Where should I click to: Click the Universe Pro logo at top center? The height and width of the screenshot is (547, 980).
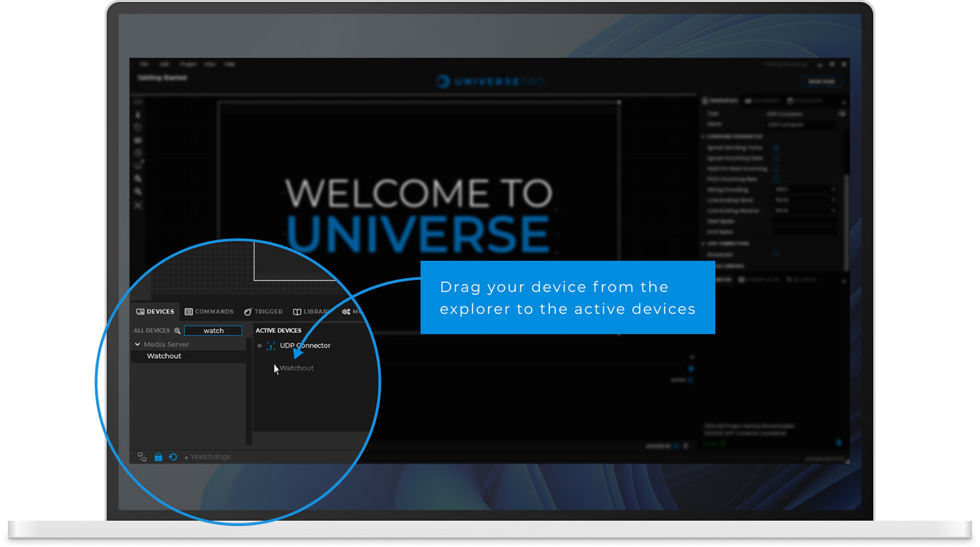tap(490, 82)
